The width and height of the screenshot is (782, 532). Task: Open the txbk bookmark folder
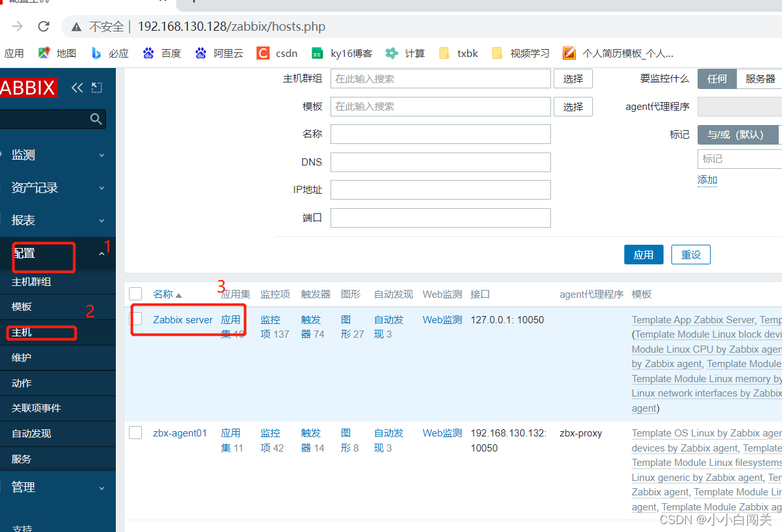pyautogui.click(x=458, y=54)
